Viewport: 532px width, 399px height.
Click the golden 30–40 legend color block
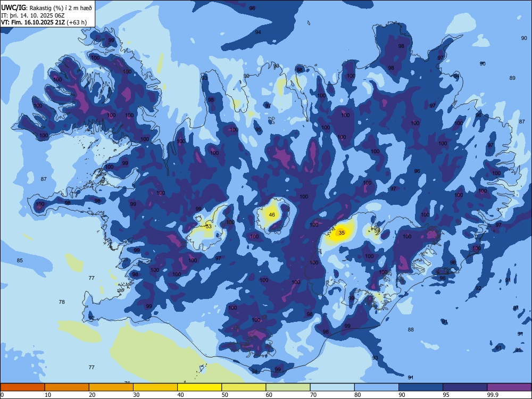tap(155, 387)
